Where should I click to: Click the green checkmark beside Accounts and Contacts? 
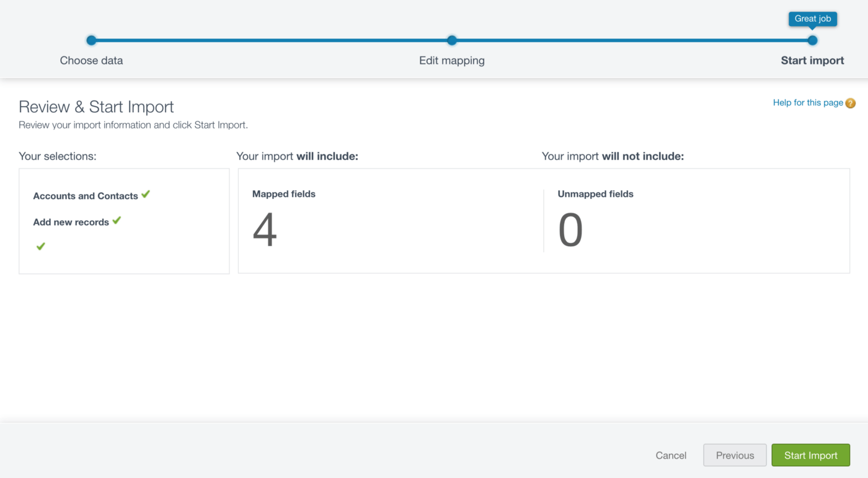(x=146, y=194)
